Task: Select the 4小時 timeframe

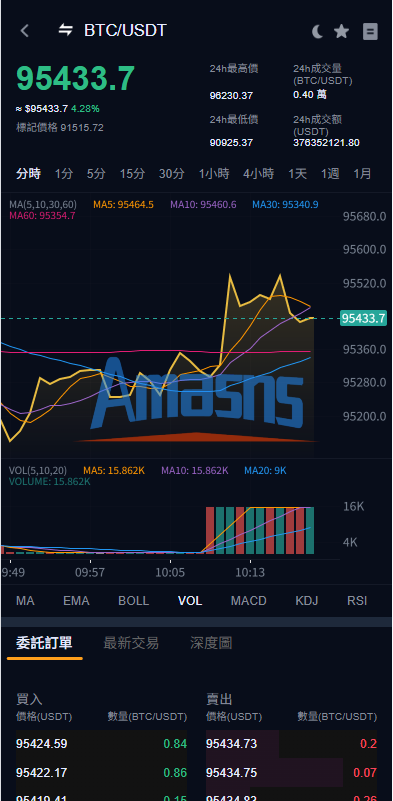Action: click(258, 174)
